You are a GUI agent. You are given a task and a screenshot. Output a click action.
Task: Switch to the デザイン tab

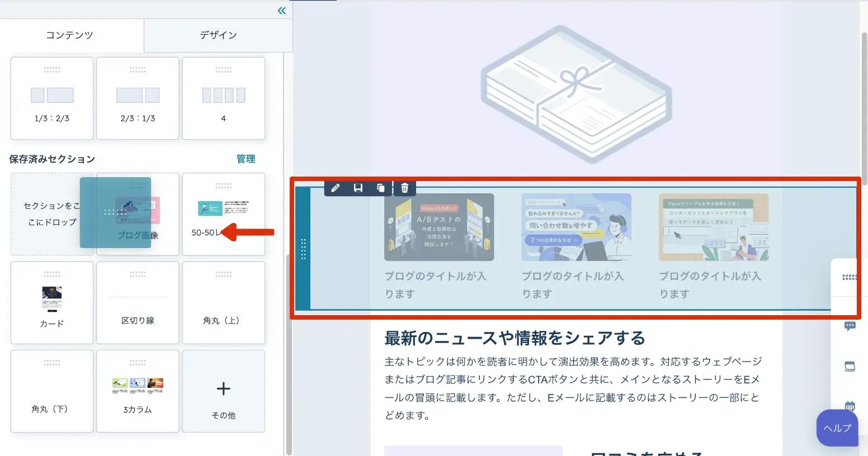tap(218, 35)
